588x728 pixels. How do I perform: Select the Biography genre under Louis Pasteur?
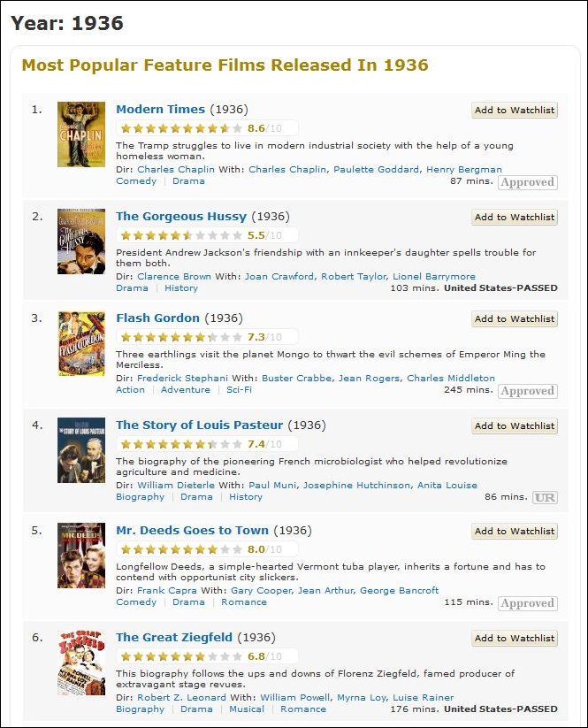[x=140, y=497]
